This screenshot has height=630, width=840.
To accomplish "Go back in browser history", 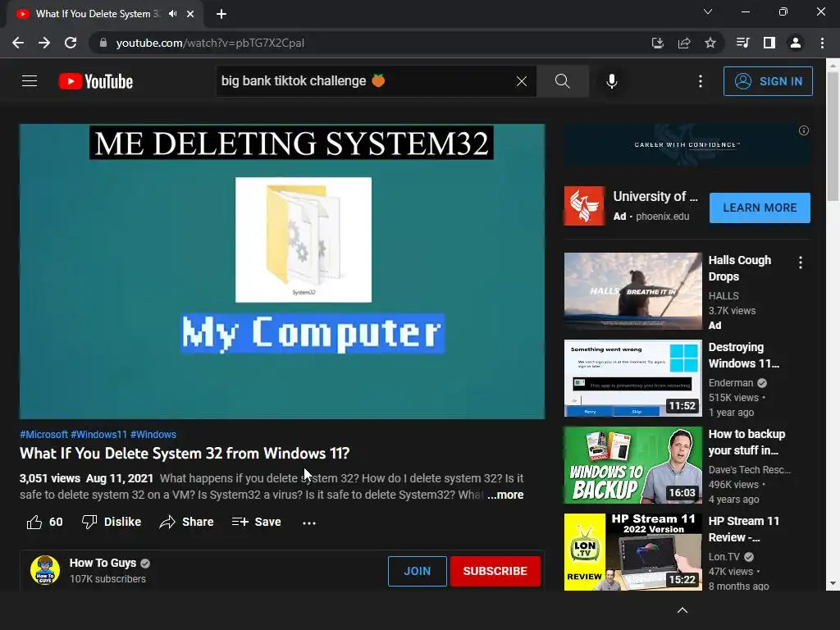I will (x=18, y=43).
